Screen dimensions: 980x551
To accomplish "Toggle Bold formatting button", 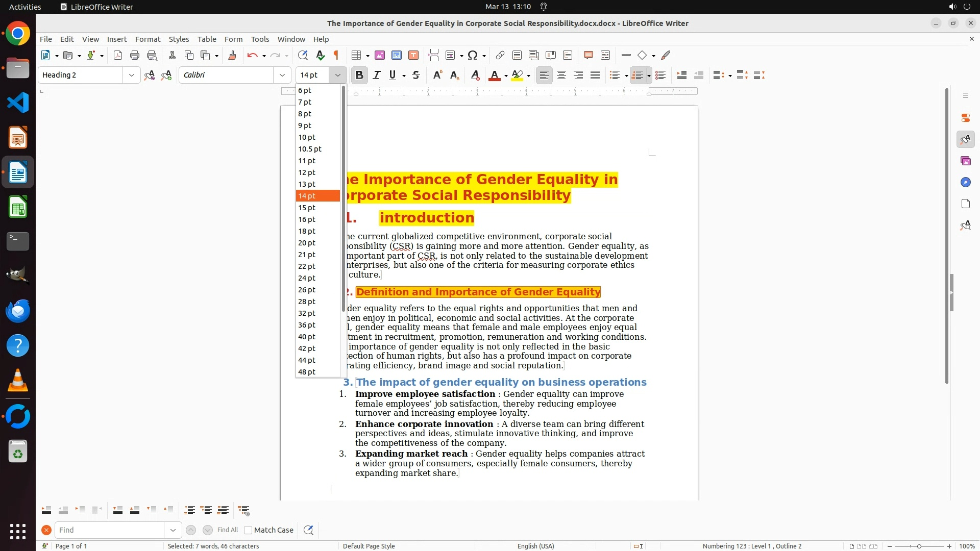I will pos(359,76).
